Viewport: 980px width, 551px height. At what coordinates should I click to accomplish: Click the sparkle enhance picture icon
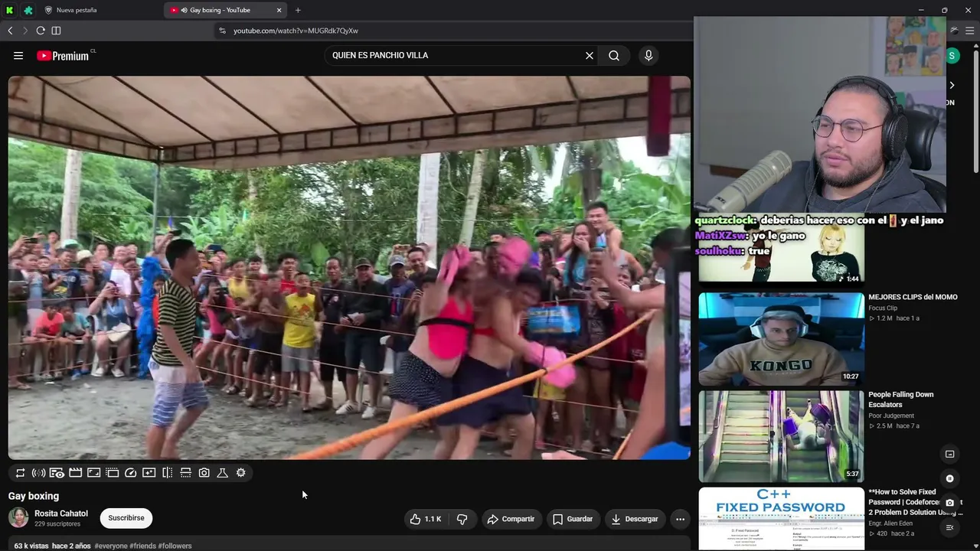point(149,473)
